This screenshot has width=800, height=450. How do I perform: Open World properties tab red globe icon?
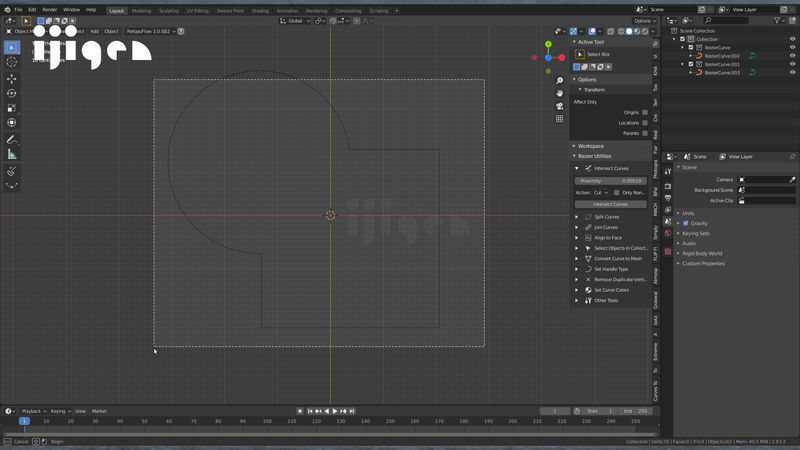click(x=668, y=234)
